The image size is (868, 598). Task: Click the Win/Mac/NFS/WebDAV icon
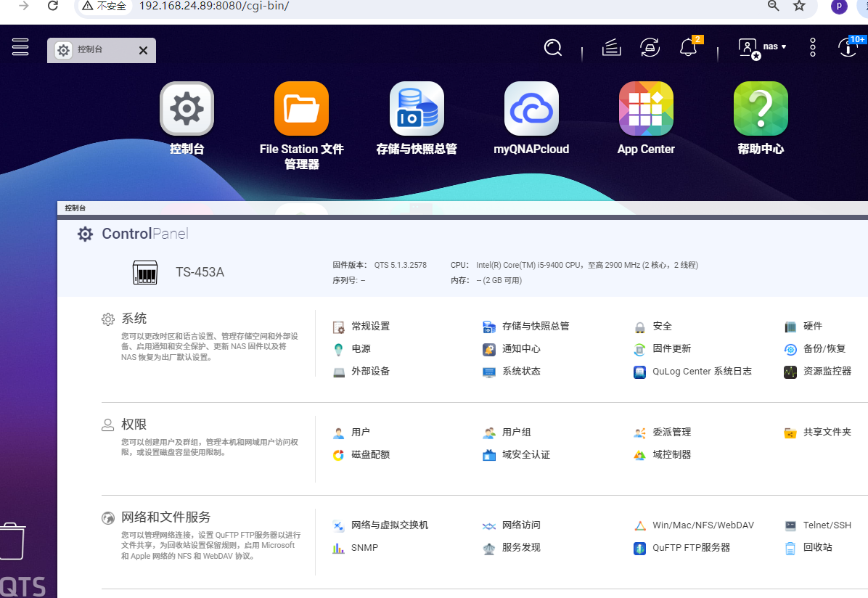[x=640, y=526]
